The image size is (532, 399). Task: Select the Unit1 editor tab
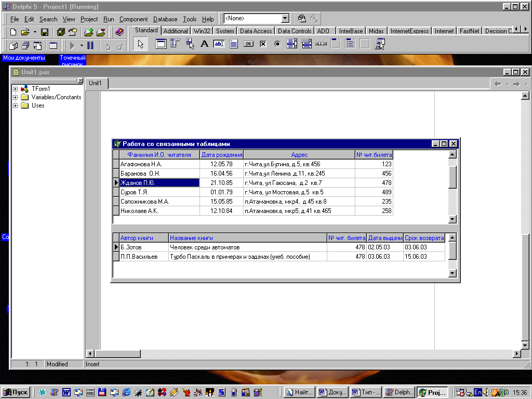coord(96,83)
